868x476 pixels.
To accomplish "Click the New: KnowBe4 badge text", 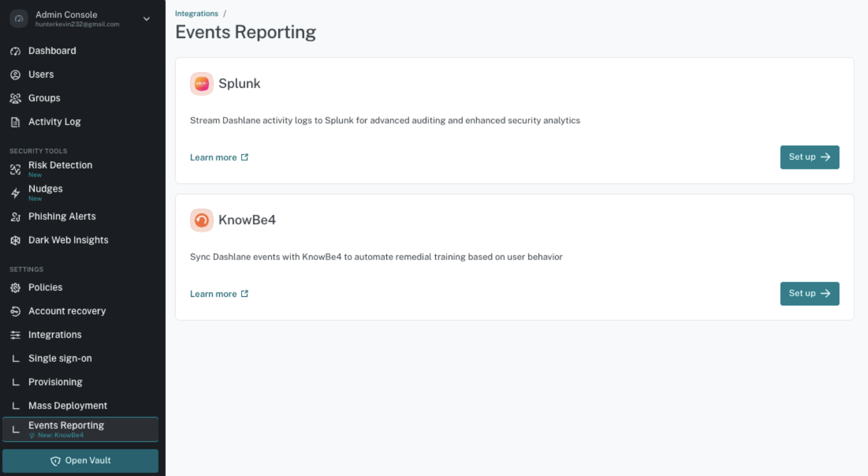I will coord(61,435).
